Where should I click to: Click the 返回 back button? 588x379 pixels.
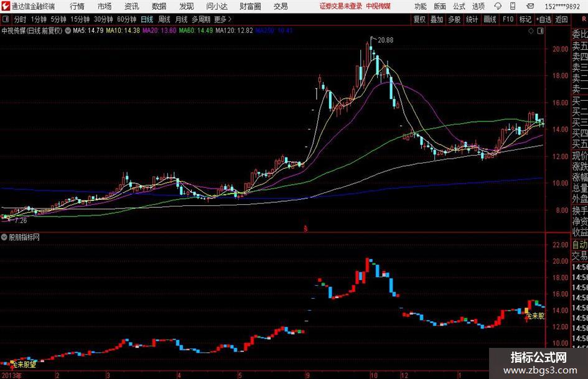561,19
